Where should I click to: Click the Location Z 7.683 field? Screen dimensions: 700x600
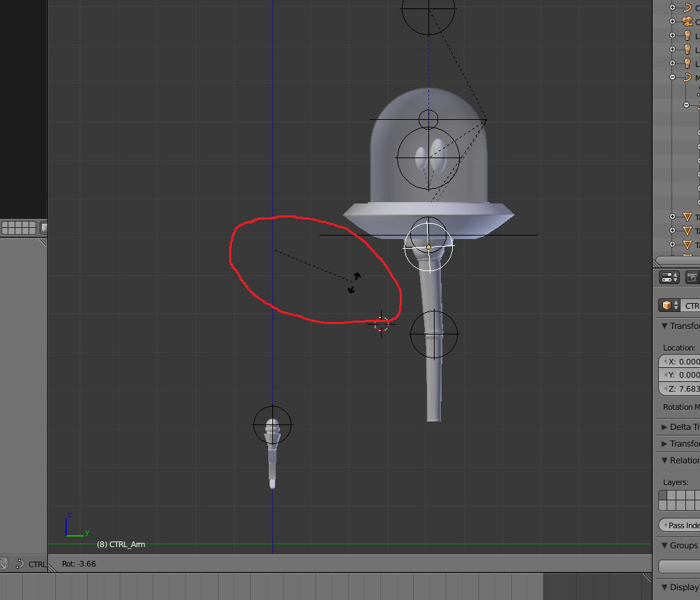pyautogui.click(x=679, y=389)
